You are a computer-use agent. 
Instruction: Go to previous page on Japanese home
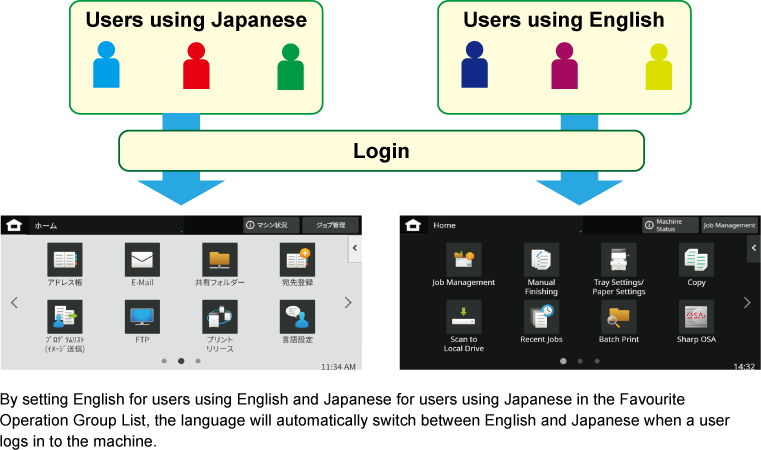(x=14, y=303)
